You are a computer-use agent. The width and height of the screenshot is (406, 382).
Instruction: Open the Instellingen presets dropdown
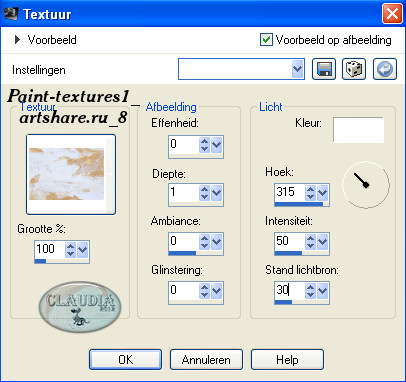(x=241, y=69)
